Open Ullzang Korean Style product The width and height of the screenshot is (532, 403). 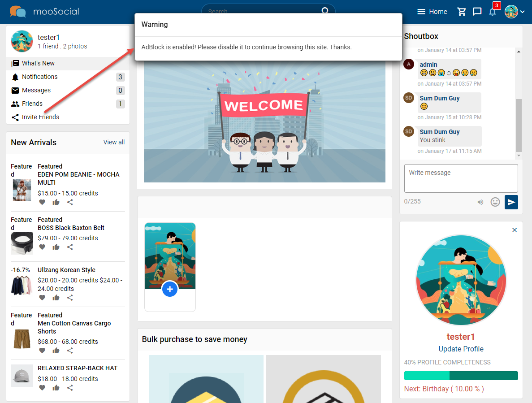point(66,270)
